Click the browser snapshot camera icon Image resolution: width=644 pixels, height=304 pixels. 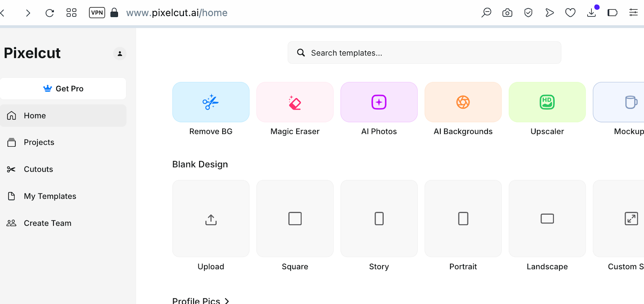click(507, 13)
